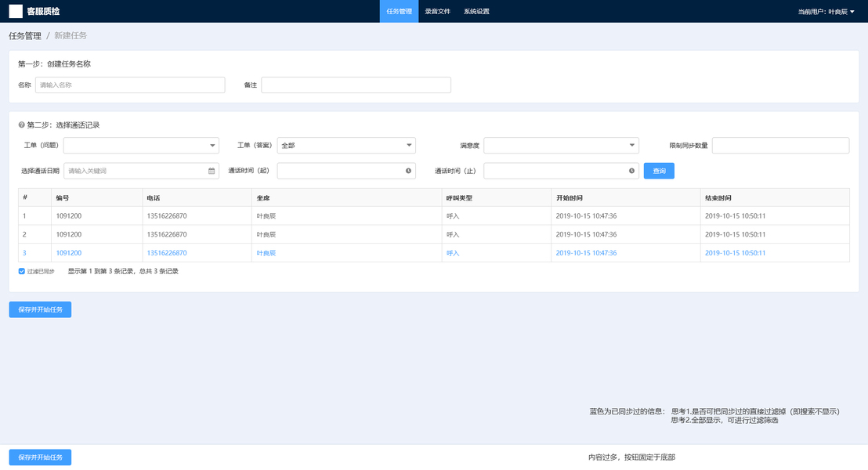Expand the 满意度 dropdown
Viewport: 868px width, 470px height.
click(x=562, y=146)
